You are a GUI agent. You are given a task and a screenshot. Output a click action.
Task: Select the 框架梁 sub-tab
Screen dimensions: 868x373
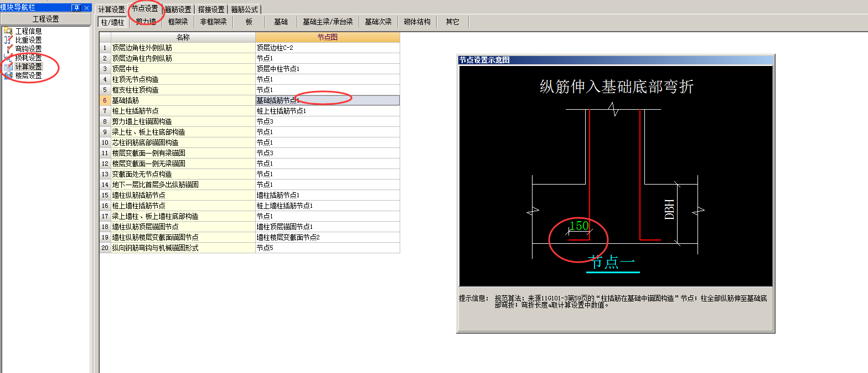point(178,22)
